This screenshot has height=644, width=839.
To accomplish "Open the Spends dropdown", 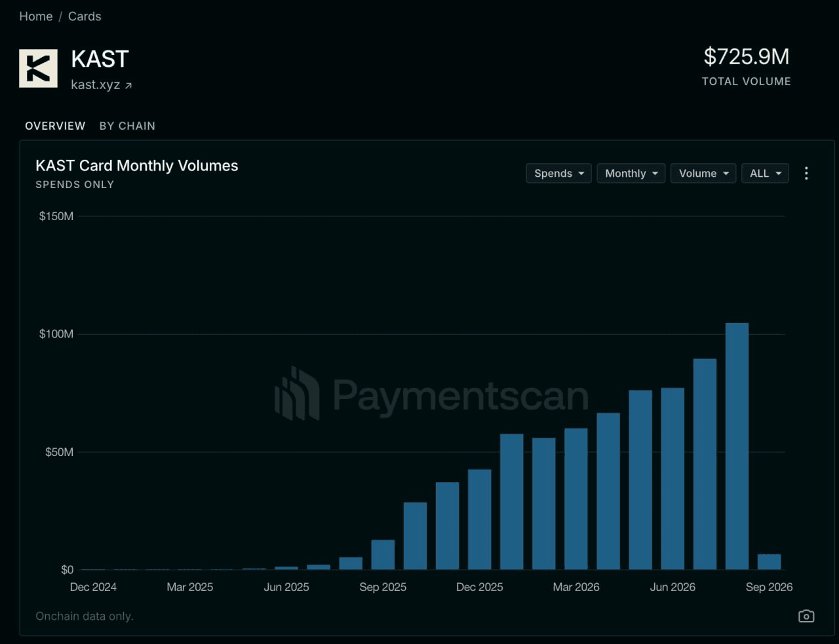I will 559,173.
